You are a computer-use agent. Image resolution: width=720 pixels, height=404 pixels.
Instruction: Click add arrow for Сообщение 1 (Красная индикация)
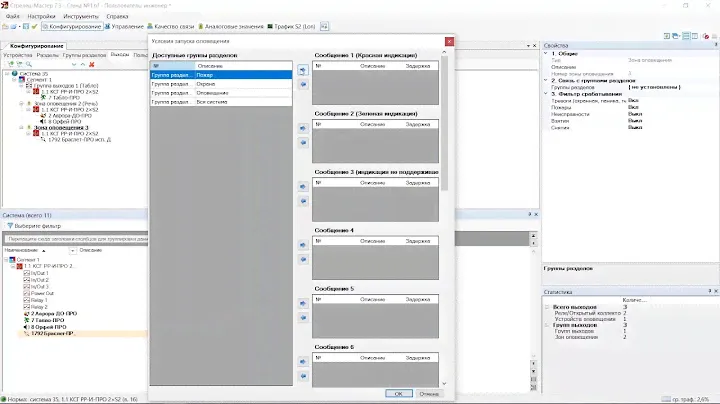click(x=304, y=70)
